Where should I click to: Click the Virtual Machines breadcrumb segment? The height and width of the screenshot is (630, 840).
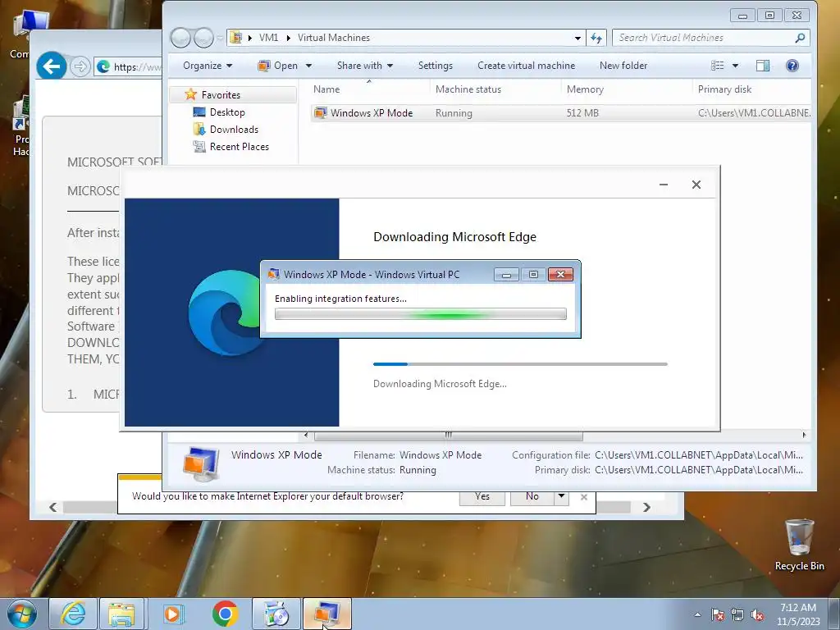pos(334,38)
